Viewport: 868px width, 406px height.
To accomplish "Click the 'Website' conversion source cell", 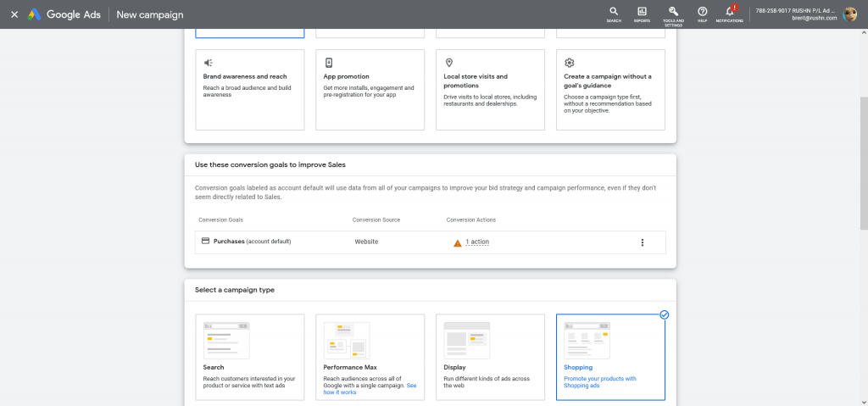I will tap(366, 242).
